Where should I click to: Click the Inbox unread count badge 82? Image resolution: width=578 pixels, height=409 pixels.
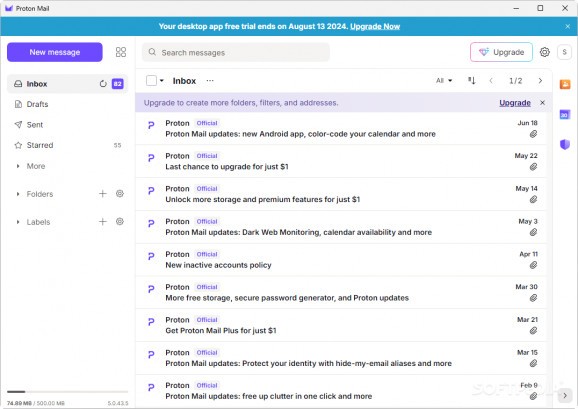tap(118, 84)
